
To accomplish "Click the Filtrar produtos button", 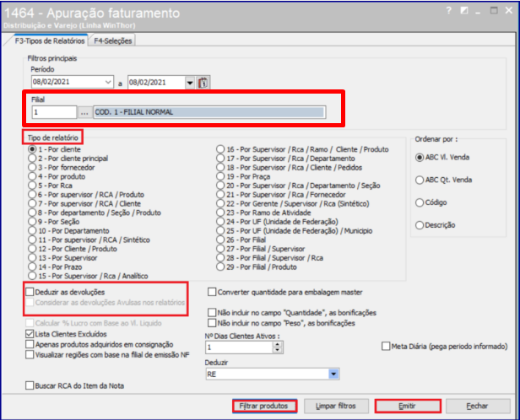I will [x=264, y=406].
